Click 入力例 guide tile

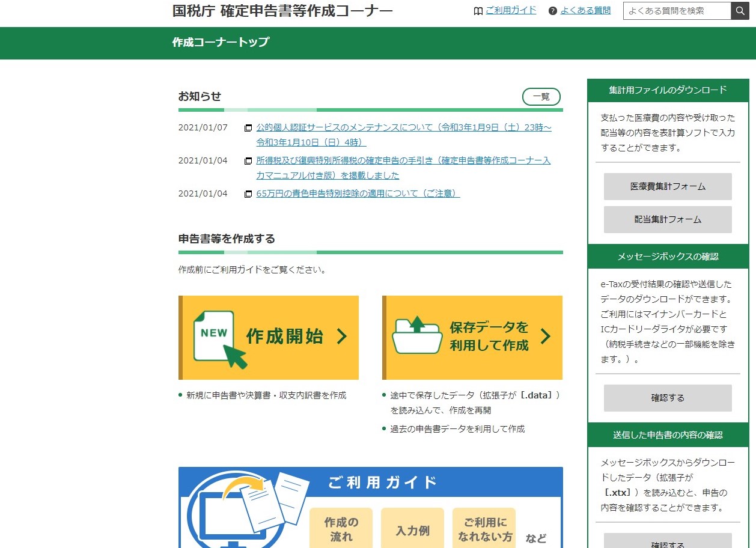pyautogui.click(x=413, y=528)
